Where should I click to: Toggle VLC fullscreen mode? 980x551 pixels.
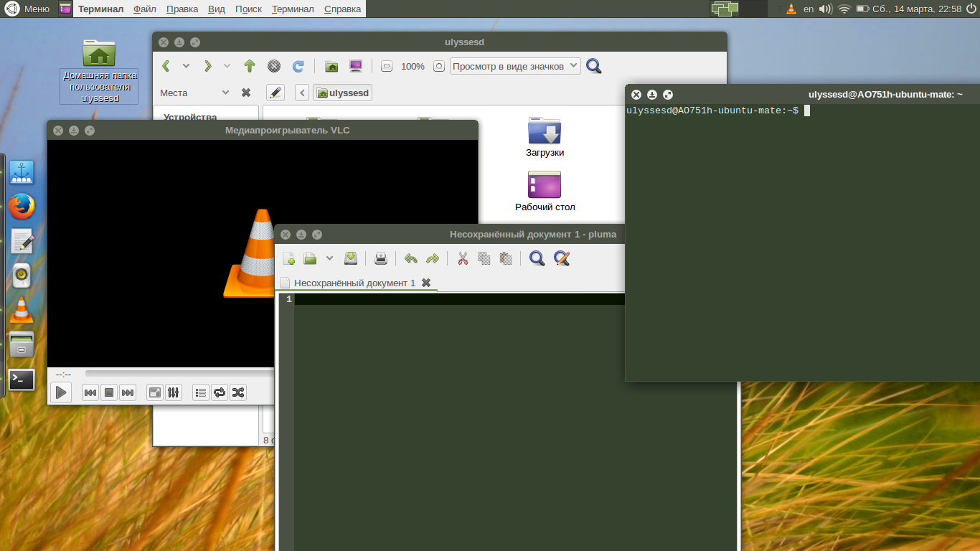coord(155,392)
